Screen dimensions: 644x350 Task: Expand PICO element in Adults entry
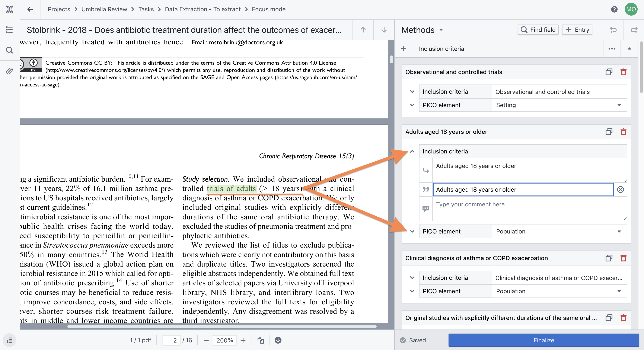pyautogui.click(x=412, y=231)
